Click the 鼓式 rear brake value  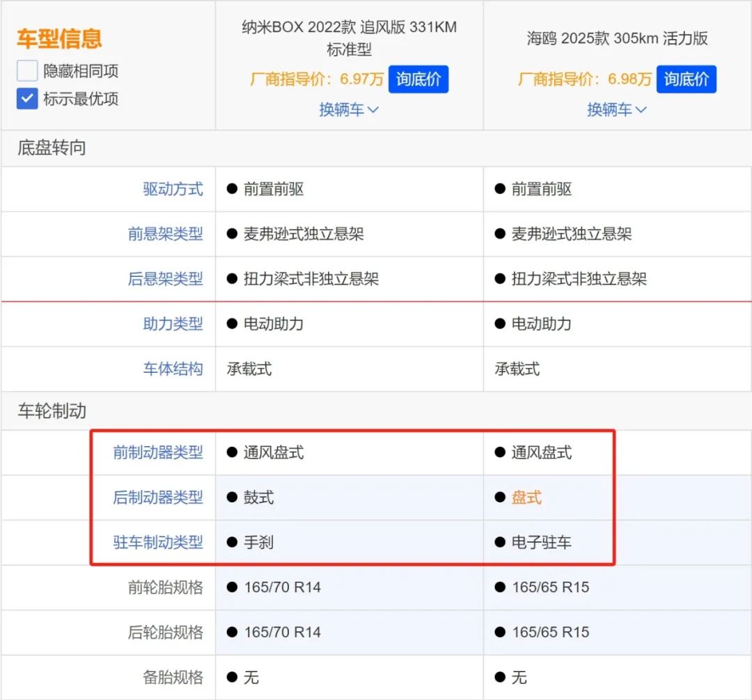pos(258,498)
